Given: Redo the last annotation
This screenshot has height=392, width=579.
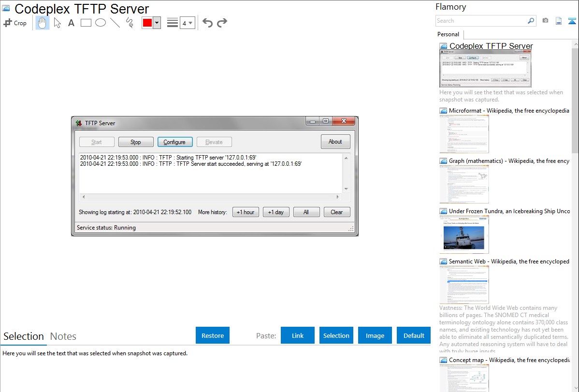Looking at the screenshot, I should (222, 23).
